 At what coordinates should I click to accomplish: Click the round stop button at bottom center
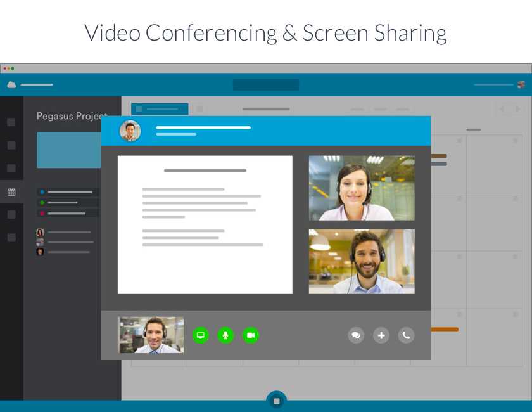pyautogui.click(x=276, y=401)
